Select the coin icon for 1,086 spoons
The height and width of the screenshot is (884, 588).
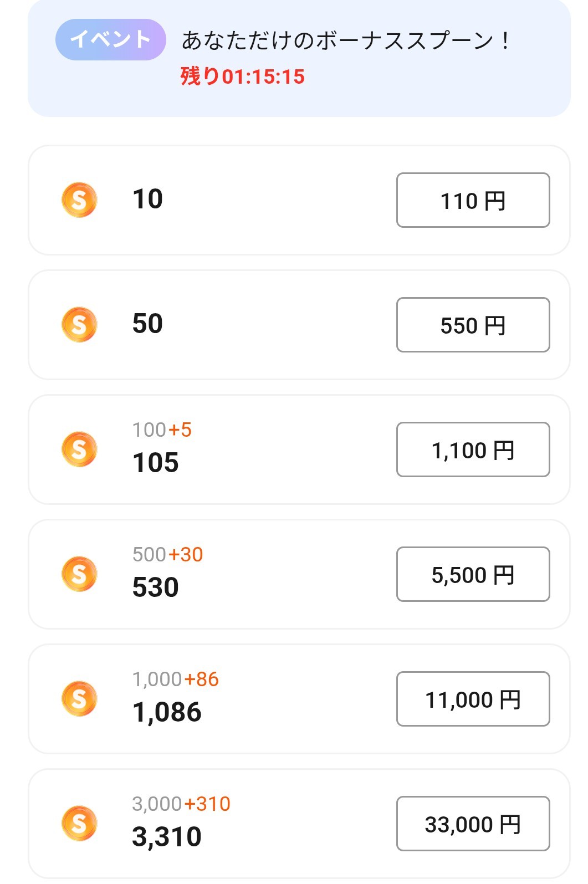coord(79,698)
